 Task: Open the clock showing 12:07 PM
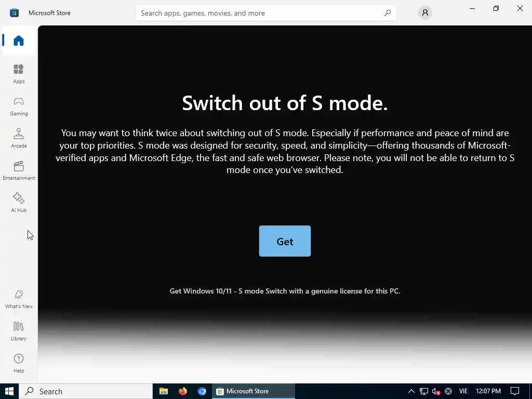(488, 391)
